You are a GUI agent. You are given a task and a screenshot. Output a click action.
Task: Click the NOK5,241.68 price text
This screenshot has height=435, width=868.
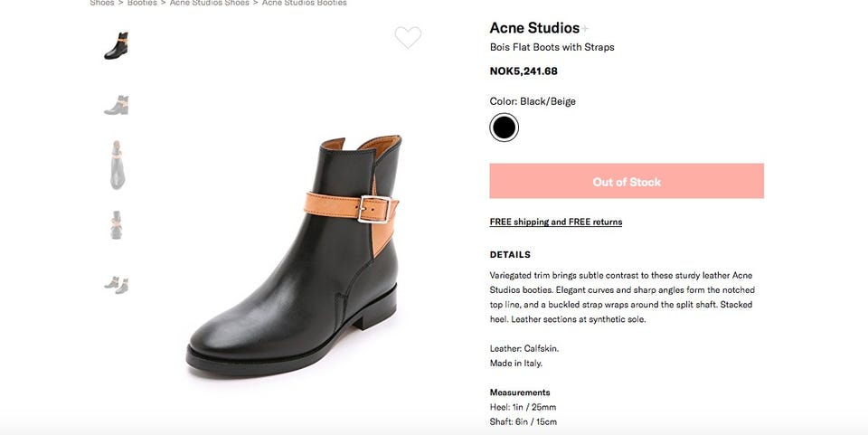pos(524,71)
